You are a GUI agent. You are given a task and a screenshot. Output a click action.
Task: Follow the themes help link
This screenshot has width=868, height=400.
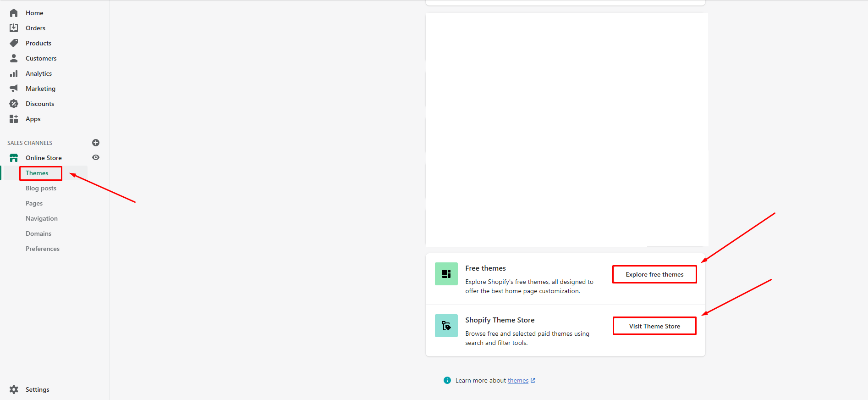point(518,380)
